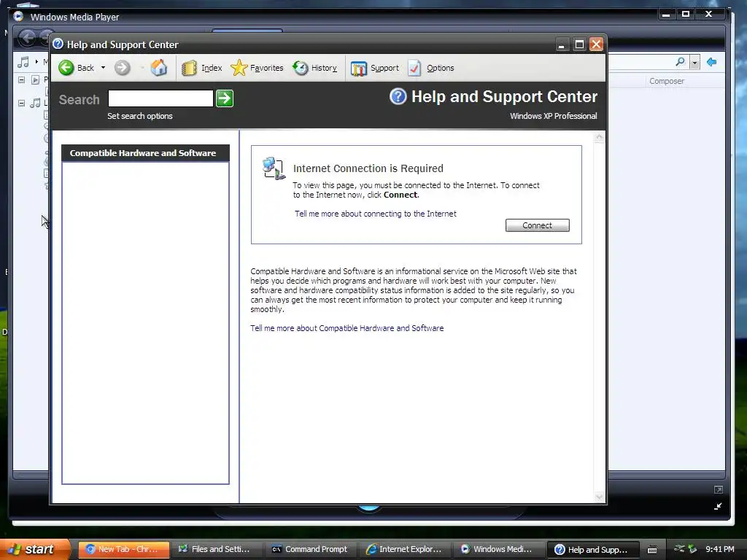
Task: Click the music note library icon in Media Player
Action: tap(23, 62)
